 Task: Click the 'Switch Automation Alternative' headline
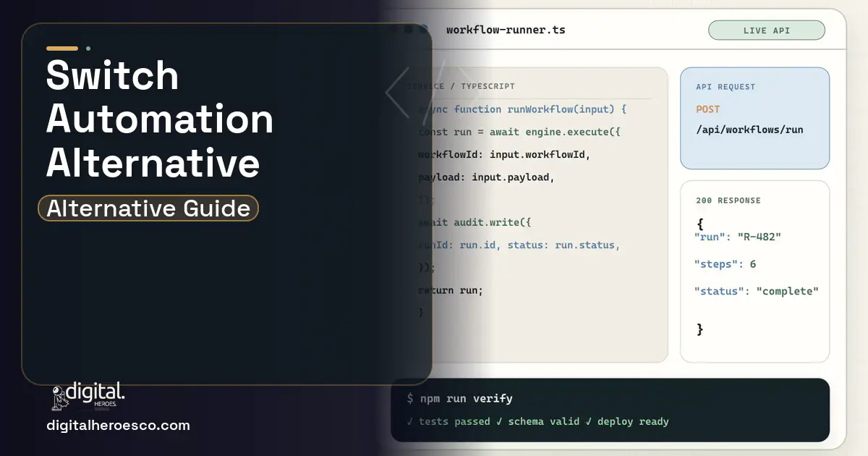click(160, 120)
